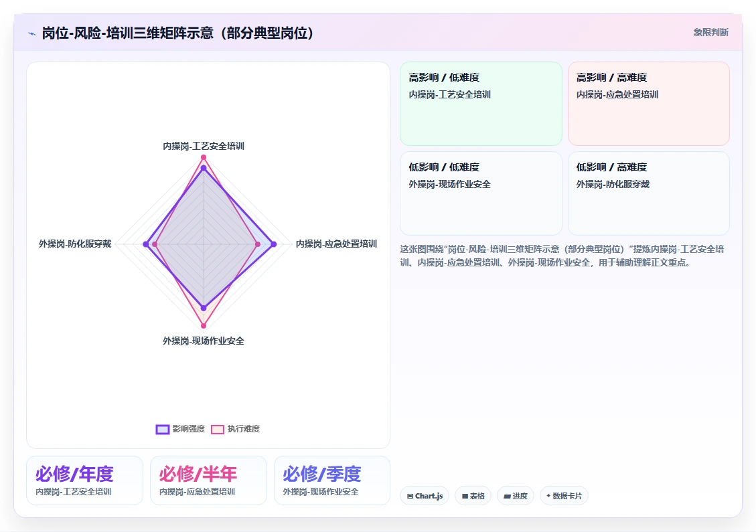Select the 低影响 / 低难度 quadrant card
Screen dimensions: 756x532
[481, 193]
